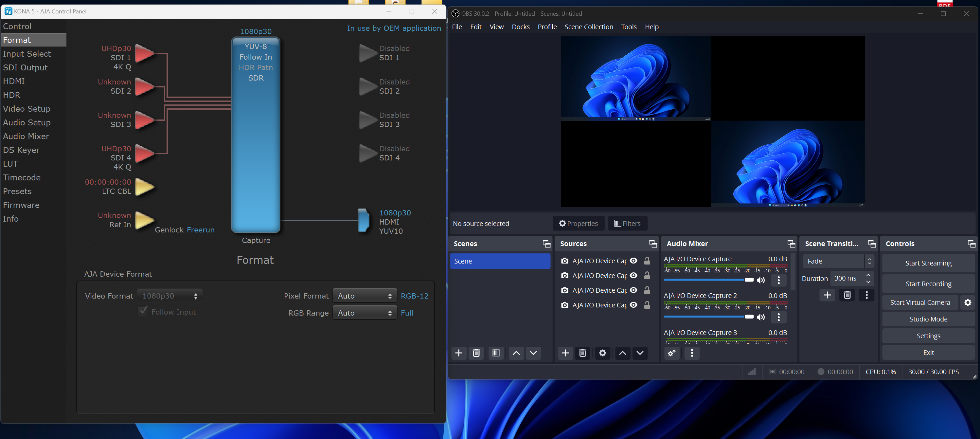Remove selected source using trash icon

click(x=582, y=353)
